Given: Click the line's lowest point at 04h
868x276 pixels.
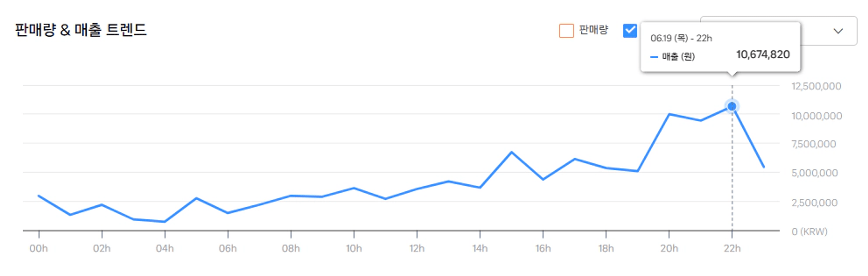Looking at the screenshot, I should (165, 222).
